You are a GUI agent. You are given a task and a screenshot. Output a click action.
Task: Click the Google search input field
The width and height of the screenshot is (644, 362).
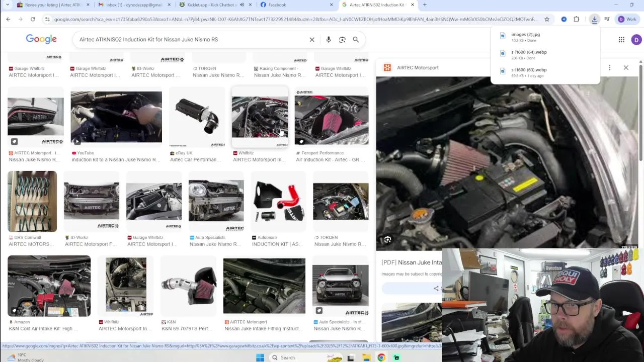191,39
